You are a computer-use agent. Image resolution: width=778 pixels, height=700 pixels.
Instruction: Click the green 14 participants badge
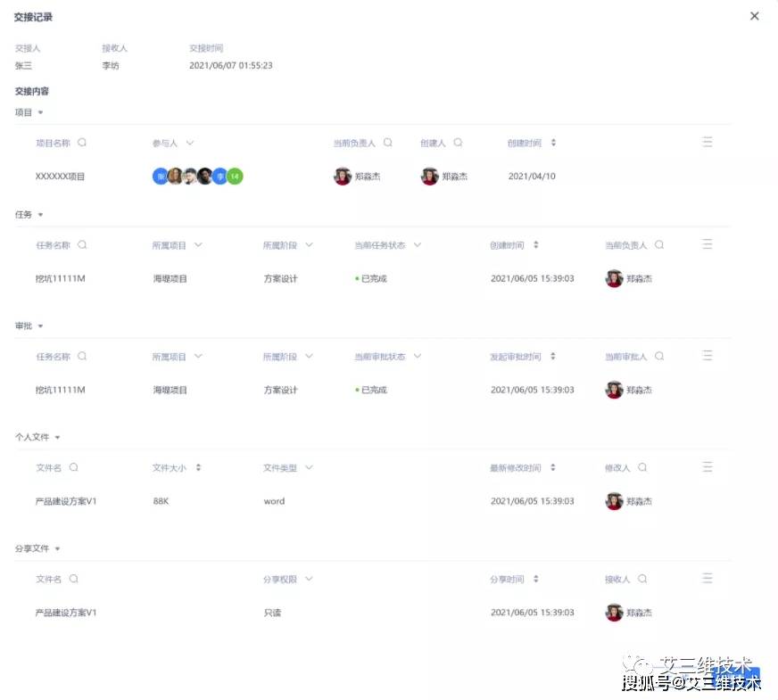[235, 177]
